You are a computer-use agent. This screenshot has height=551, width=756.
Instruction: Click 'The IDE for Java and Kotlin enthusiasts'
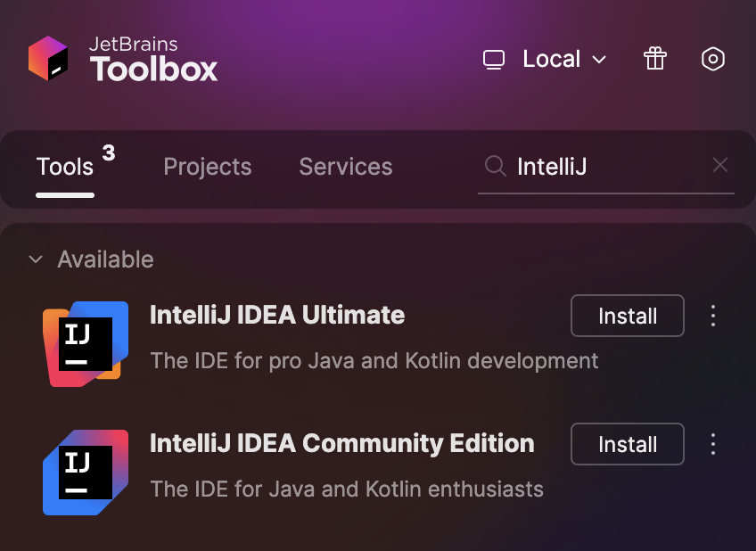point(347,489)
